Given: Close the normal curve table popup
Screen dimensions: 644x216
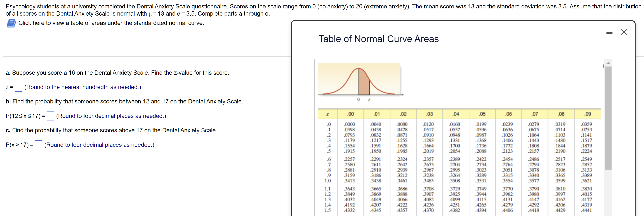Looking at the screenshot, I should click(624, 32).
